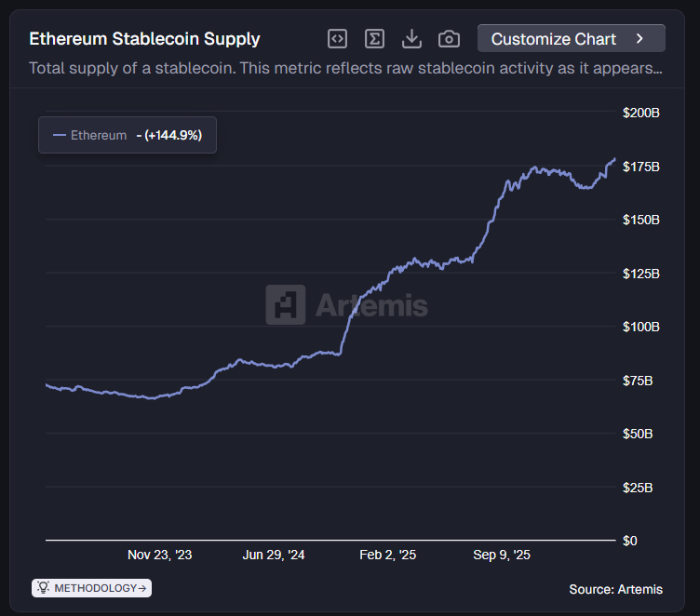
Task: Expand the Customize Chart chevron arrow
Action: (x=639, y=39)
